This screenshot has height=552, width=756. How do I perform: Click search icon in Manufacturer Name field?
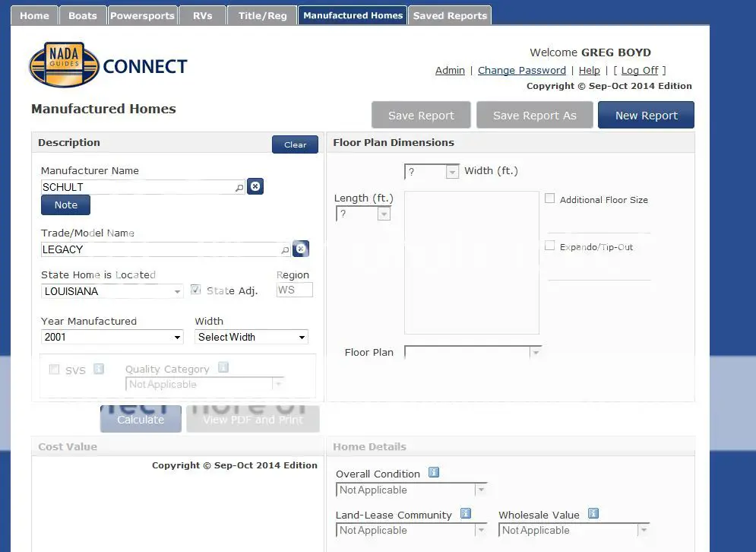click(239, 187)
